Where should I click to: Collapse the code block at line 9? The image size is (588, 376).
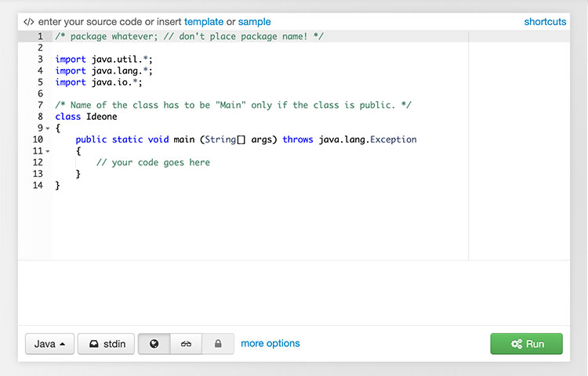point(48,128)
